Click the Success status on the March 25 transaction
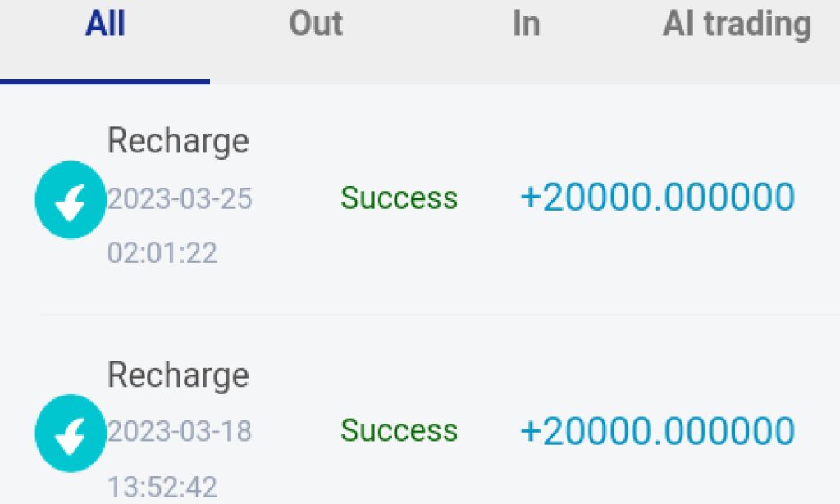 399,198
